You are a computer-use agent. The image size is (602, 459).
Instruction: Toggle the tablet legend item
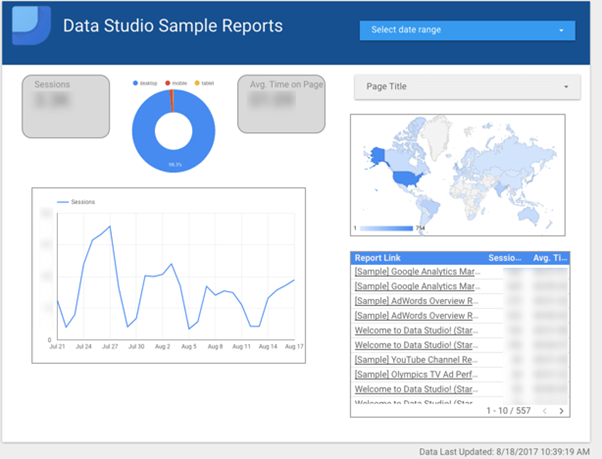point(204,83)
